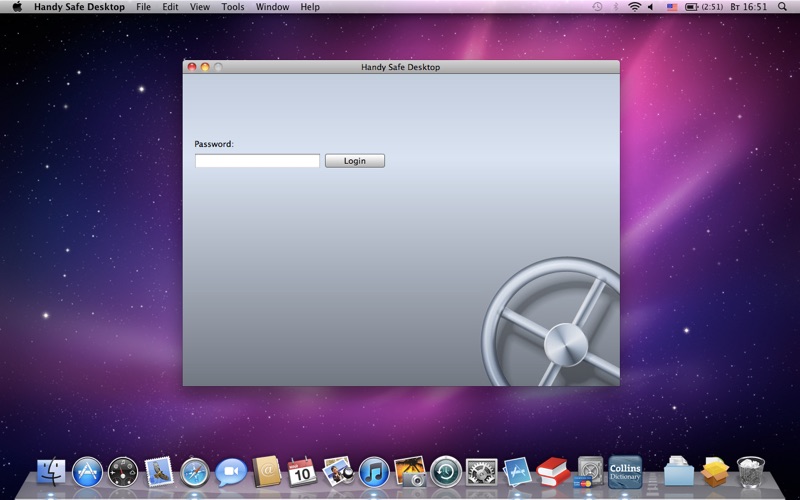Open the Handy Safe Desktop application menu
Image resolution: width=800 pixels, height=500 pixels.
(x=79, y=7)
